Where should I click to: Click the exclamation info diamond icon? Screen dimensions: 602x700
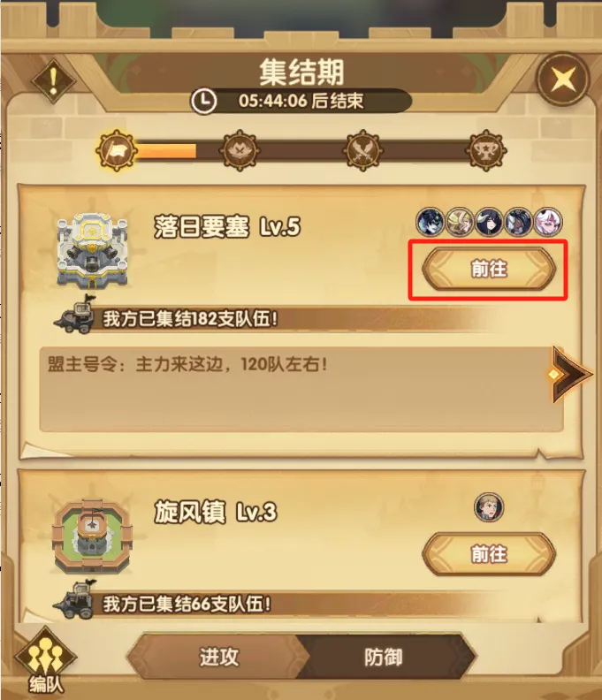click(x=54, y=81)
